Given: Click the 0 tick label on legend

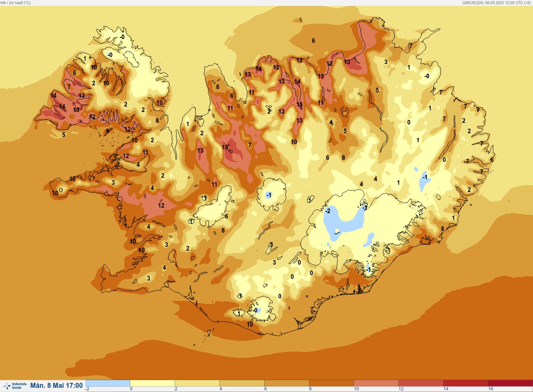Looking at the screenshot, I should point(131,389).
